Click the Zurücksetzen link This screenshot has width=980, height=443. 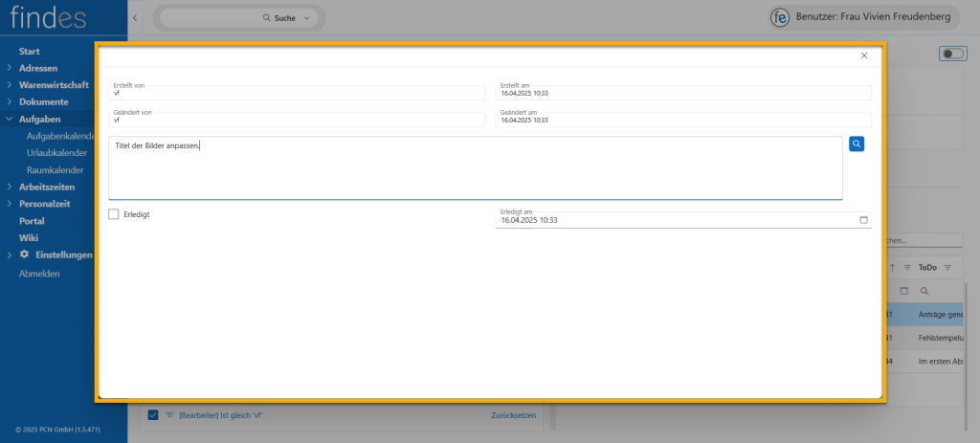pos(513,415)
